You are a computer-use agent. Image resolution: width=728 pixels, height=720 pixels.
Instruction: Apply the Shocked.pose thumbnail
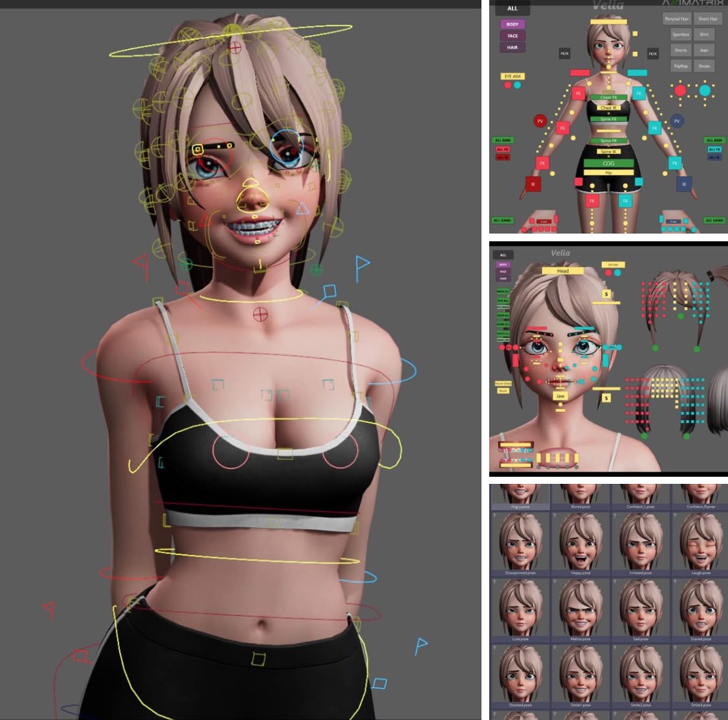[x=520, y=676]
